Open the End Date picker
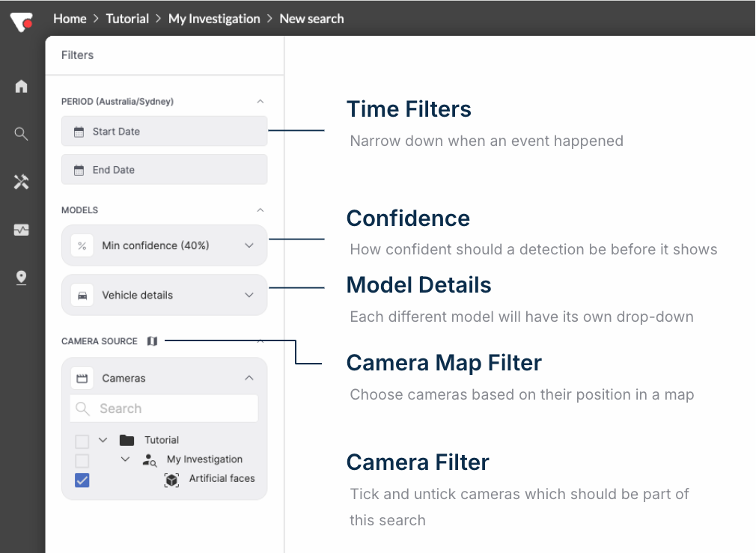Screen dimensions: 756x553 tap(164, 170)
